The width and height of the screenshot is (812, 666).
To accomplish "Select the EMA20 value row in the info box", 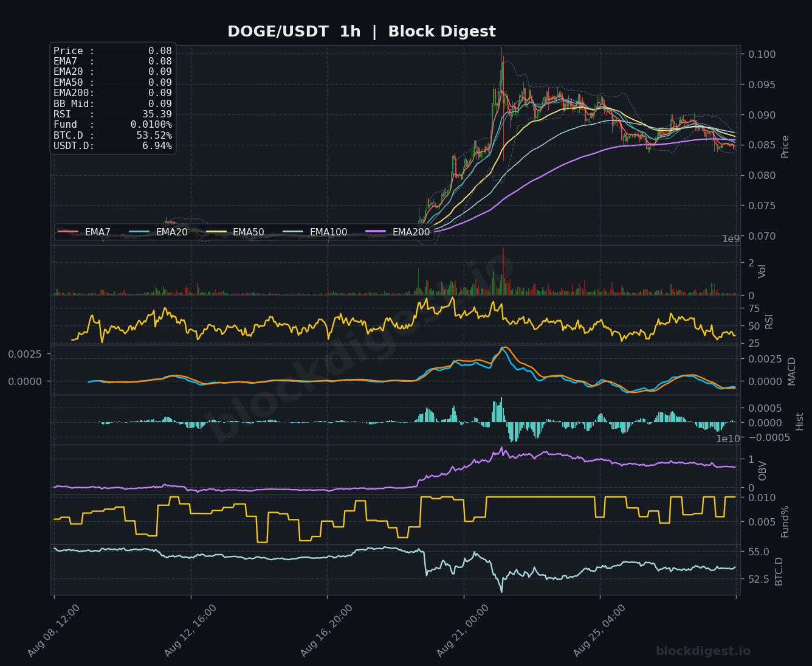I will coord(112,72).
